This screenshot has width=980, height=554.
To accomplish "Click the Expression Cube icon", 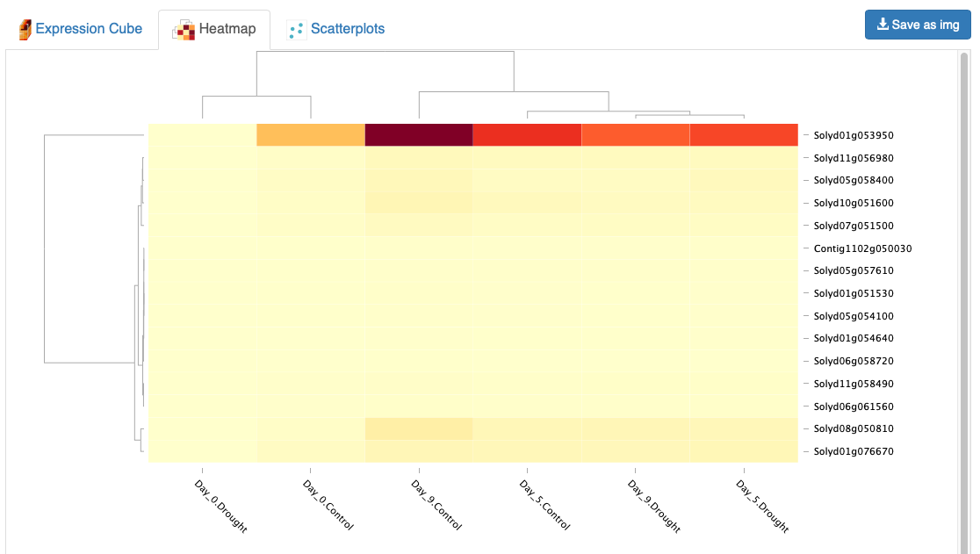I will (x=25, y=29).
